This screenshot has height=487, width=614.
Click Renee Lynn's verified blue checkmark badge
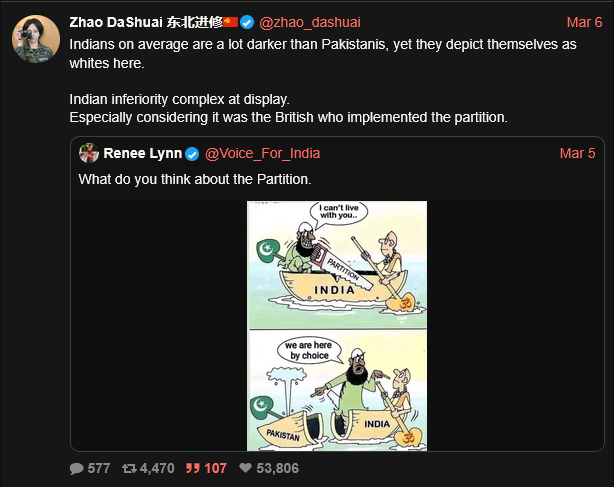(x=192, y=154)
